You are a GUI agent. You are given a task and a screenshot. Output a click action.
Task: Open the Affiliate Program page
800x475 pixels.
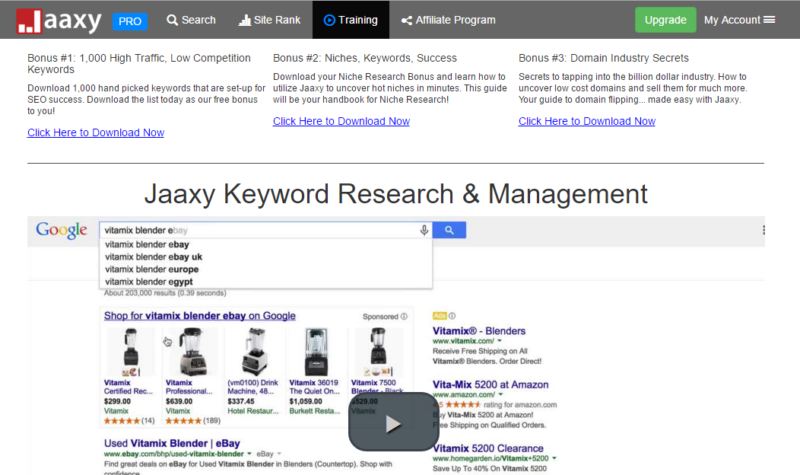448,20
